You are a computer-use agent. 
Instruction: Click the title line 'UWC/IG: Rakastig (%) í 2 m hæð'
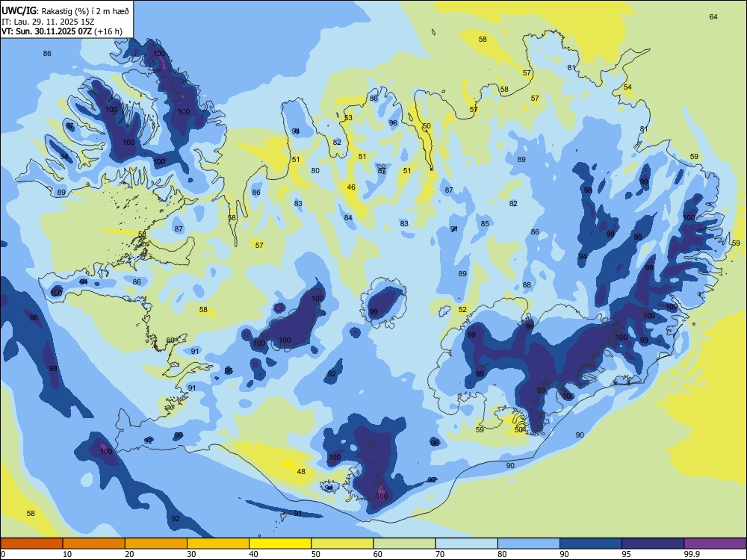pos(65,11)
